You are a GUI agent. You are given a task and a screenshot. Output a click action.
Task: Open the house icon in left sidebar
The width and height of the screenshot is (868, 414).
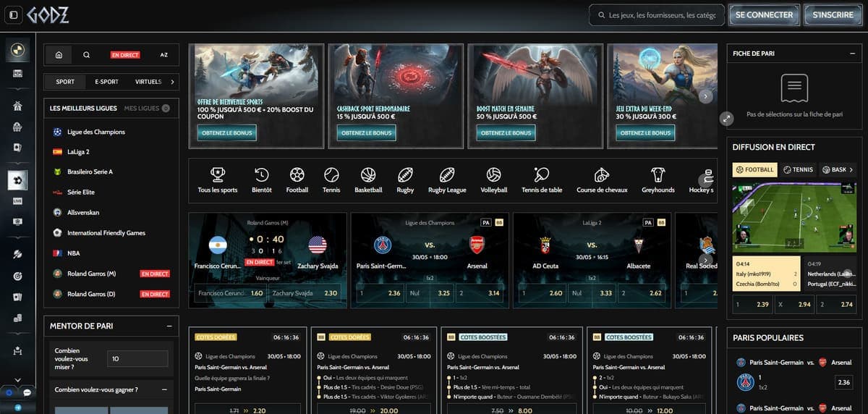[17, 106]
